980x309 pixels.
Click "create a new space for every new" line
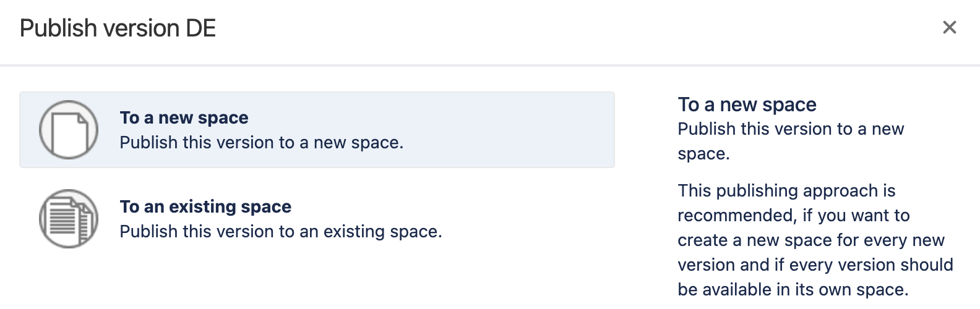pos(810,240)
